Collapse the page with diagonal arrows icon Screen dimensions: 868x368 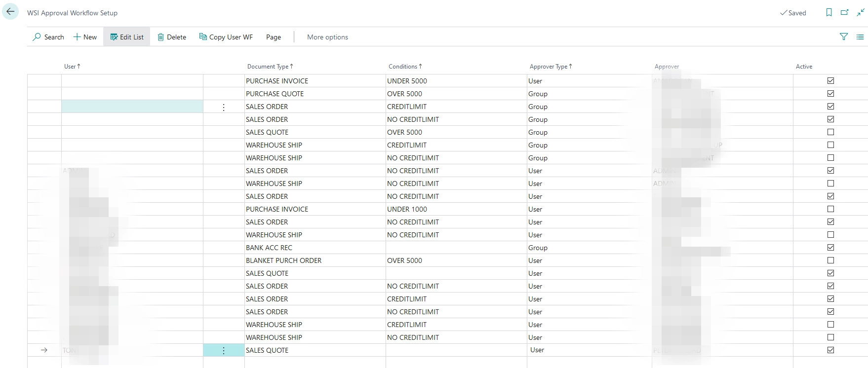(x=860, y=13)
